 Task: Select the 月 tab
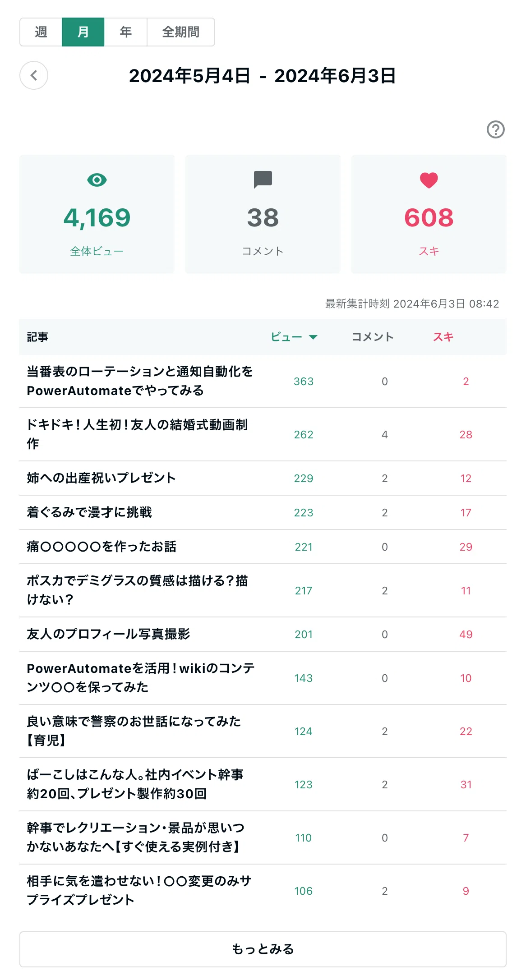click(83, 32)
